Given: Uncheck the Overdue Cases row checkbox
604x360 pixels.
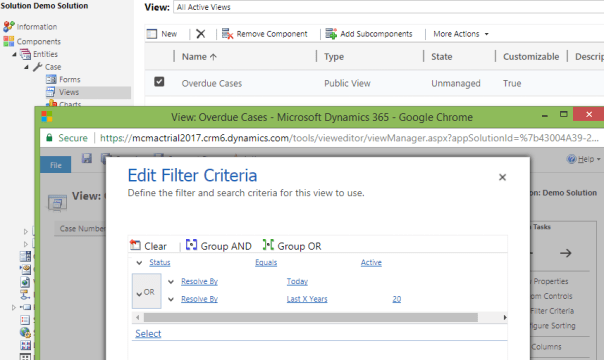Looking at the screenshot, I should (x=159, y=82).
